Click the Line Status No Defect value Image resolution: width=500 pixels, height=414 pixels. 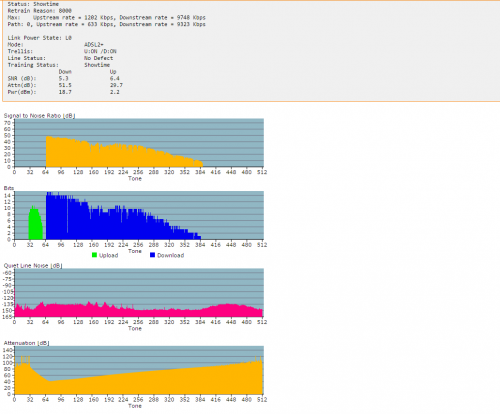coord(98,58)
